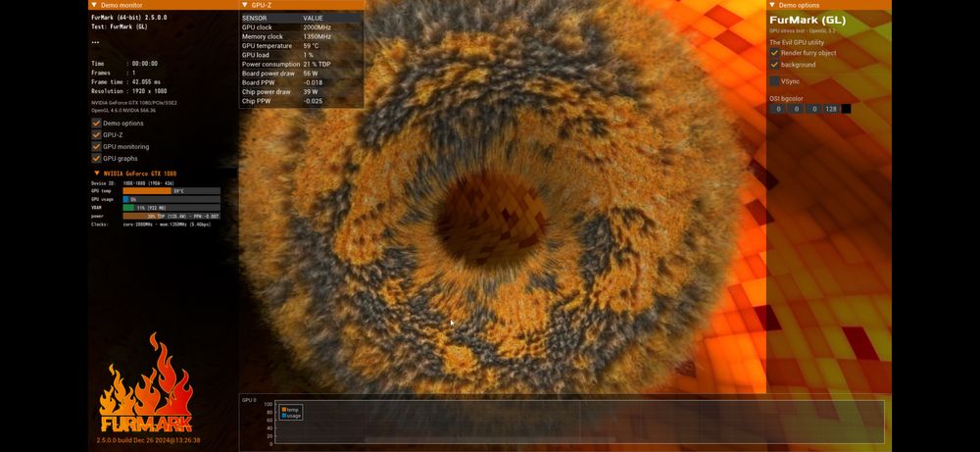Collapse the NVIDIA GeForce GTX 1080 section
Image resolution: width=980 pixels, height=452 pixels.
97,174
